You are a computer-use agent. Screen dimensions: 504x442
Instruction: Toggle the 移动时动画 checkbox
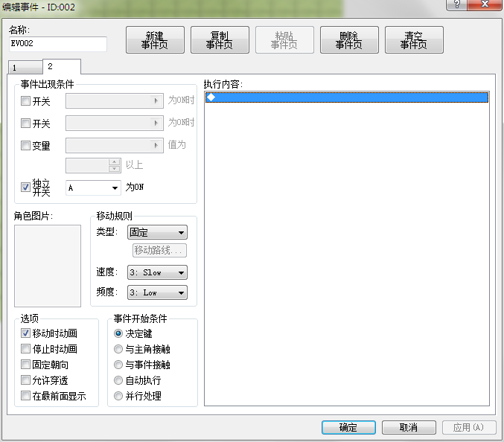coord(25,333)
